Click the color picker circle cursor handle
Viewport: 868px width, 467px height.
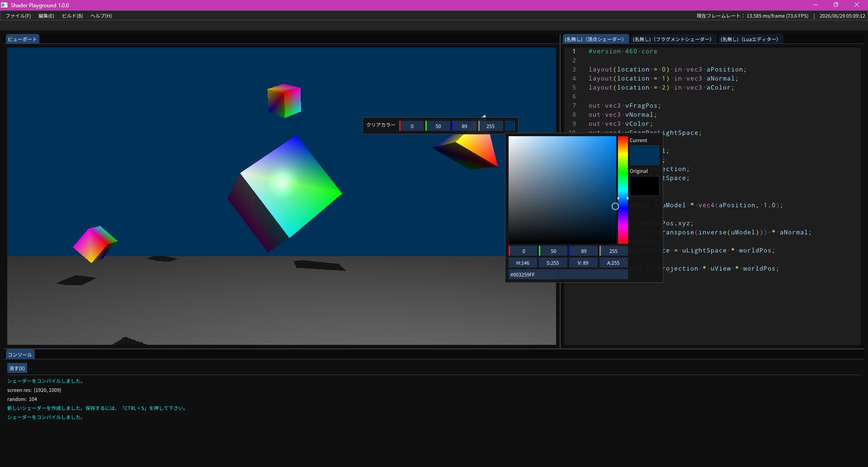(x=615, y=206)
